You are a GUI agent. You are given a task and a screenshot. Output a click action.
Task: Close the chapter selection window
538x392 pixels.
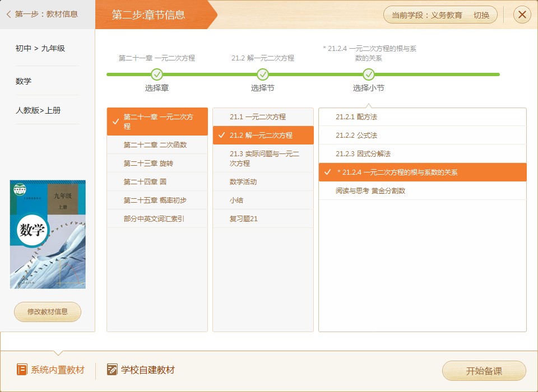point(522,15)
